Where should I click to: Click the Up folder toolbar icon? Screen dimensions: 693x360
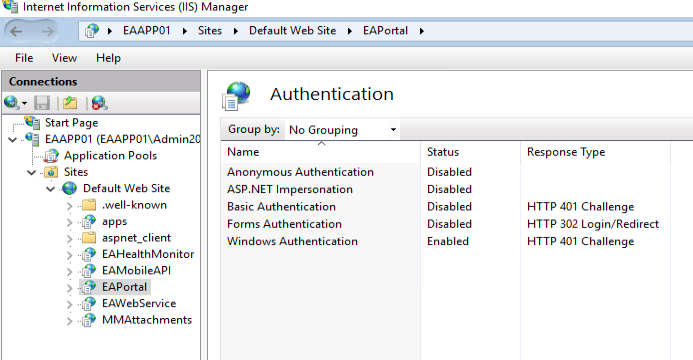point(70,103)
